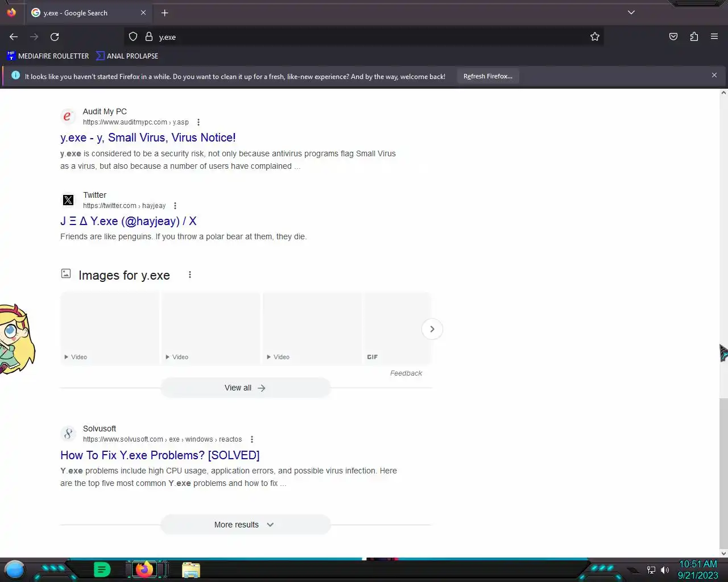Viewport: 728px width, 582px height.
Task: Expand More results
Action: [245, 525]
